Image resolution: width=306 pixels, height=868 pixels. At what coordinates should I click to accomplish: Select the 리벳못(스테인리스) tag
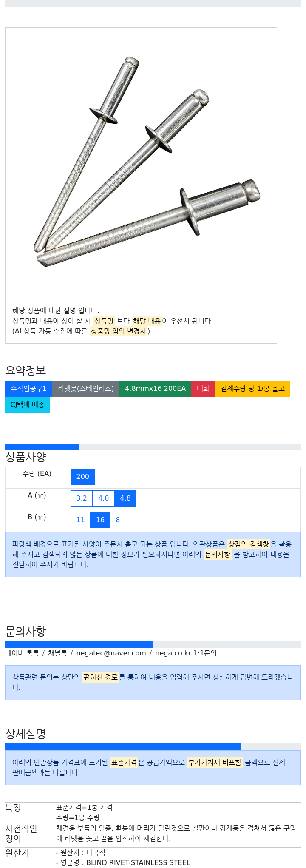86,389
